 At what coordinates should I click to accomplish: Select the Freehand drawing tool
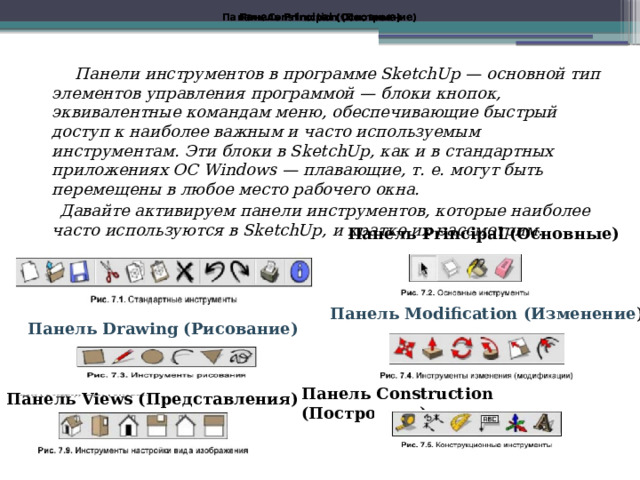click(241, 357)
